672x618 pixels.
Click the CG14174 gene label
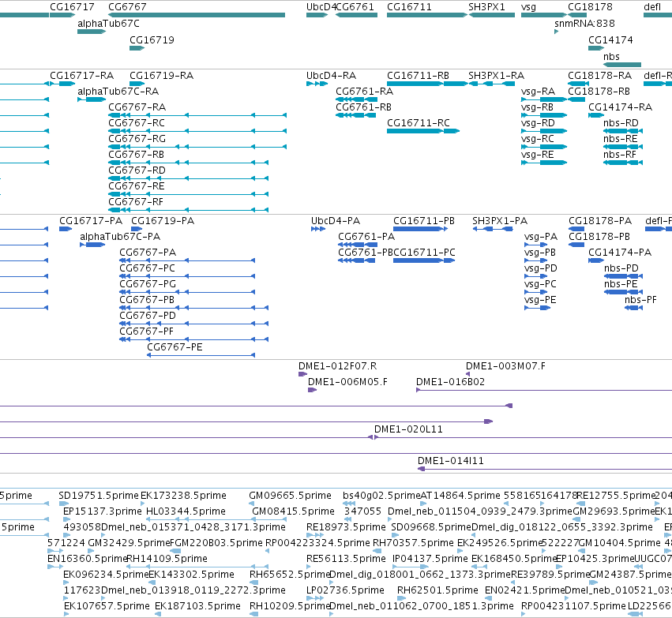[610, 39]
